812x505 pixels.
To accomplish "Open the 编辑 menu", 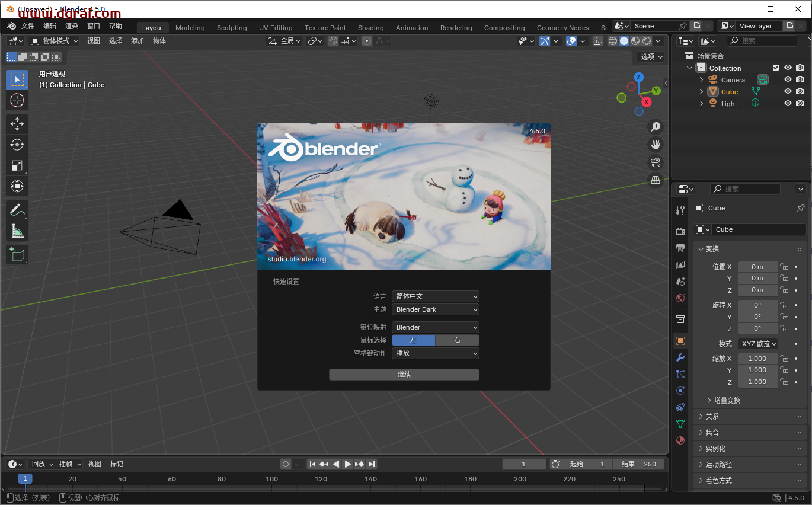I will tap(50, 26).
